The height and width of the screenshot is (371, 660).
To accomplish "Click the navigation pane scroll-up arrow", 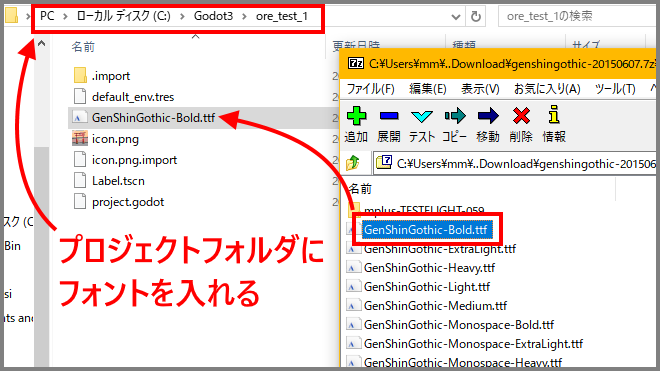I will coord(41,43).
